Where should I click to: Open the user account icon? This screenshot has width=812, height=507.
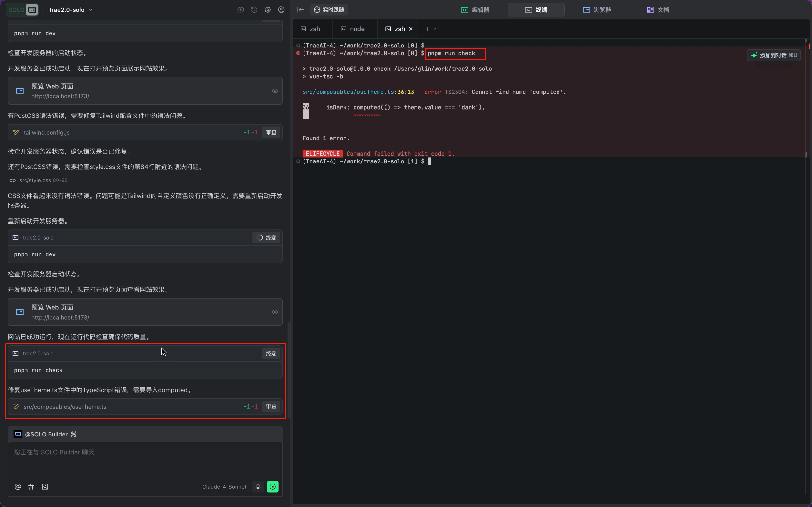[x=281, y=9]
